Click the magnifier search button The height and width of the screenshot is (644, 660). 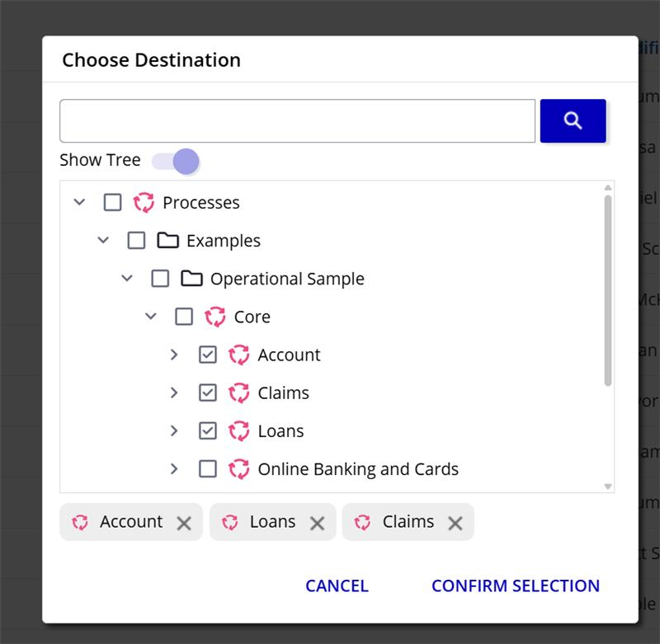(x=573, y=121)
